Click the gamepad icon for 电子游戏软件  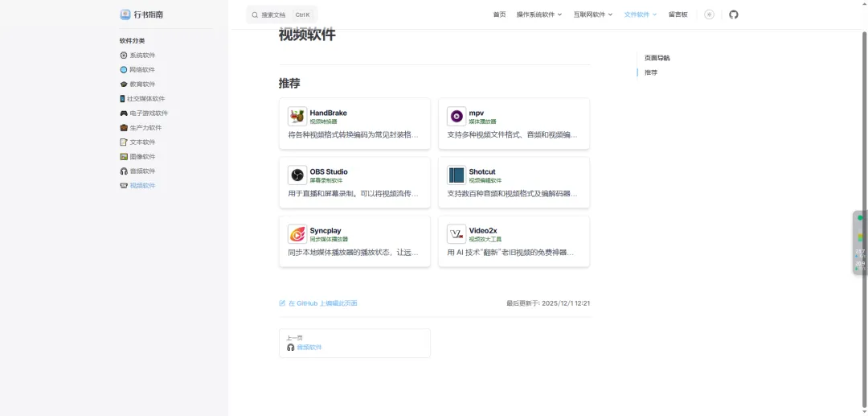(x=124, y=113)
